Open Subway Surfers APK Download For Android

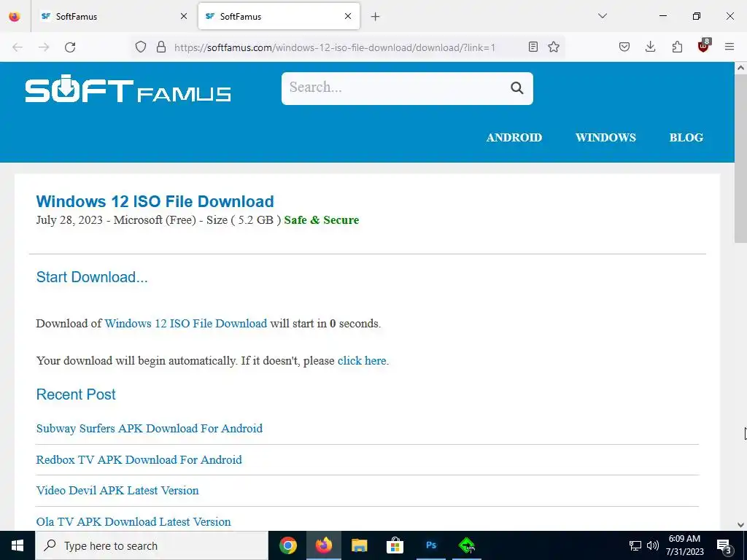click(x=149, y=429)
